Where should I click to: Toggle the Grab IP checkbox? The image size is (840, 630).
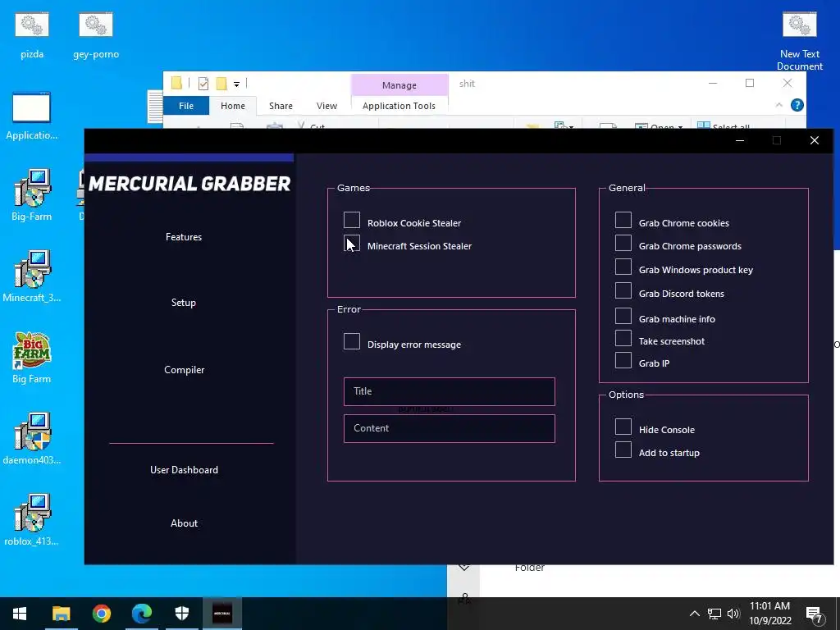pyautogui.click(x=623, y=360)
